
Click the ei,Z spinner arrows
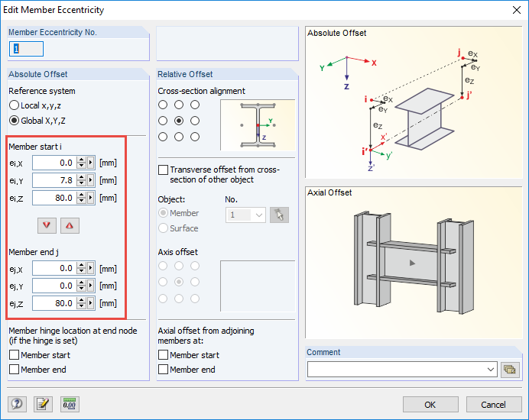(81, 198)
